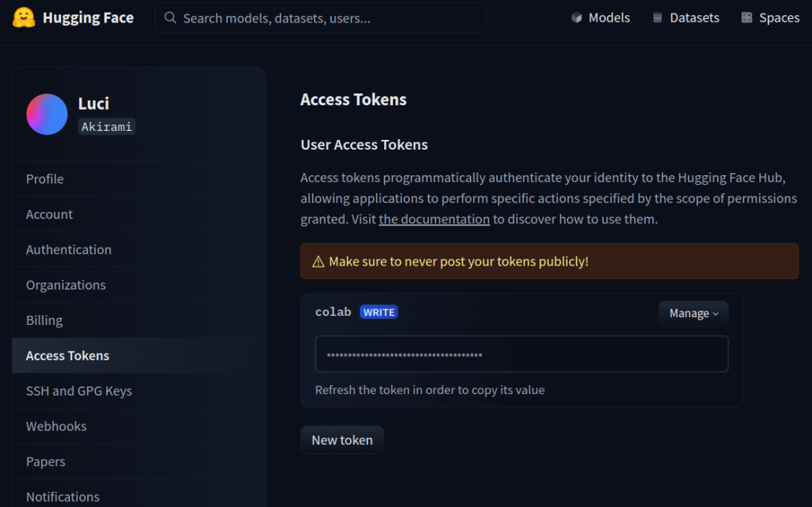Click the warning triangle icon in banner
812x507 pixels.
point(318,262)
